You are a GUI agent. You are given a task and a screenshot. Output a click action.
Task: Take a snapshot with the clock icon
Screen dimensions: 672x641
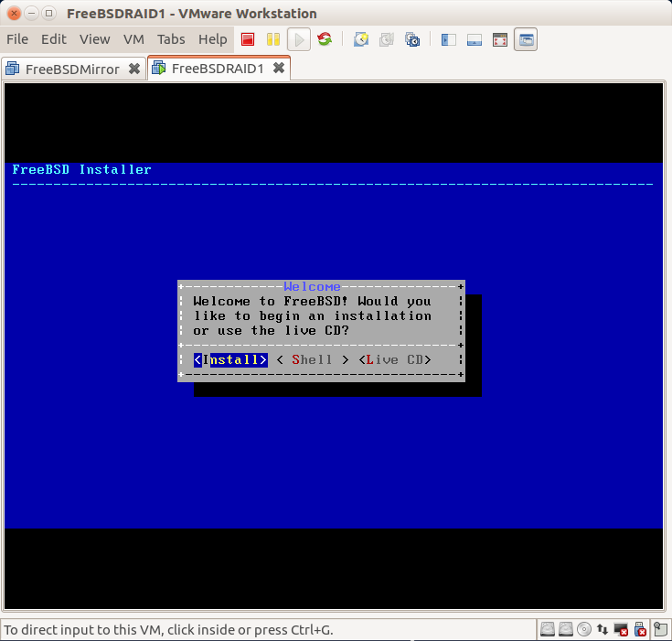[x=361, y=39]
